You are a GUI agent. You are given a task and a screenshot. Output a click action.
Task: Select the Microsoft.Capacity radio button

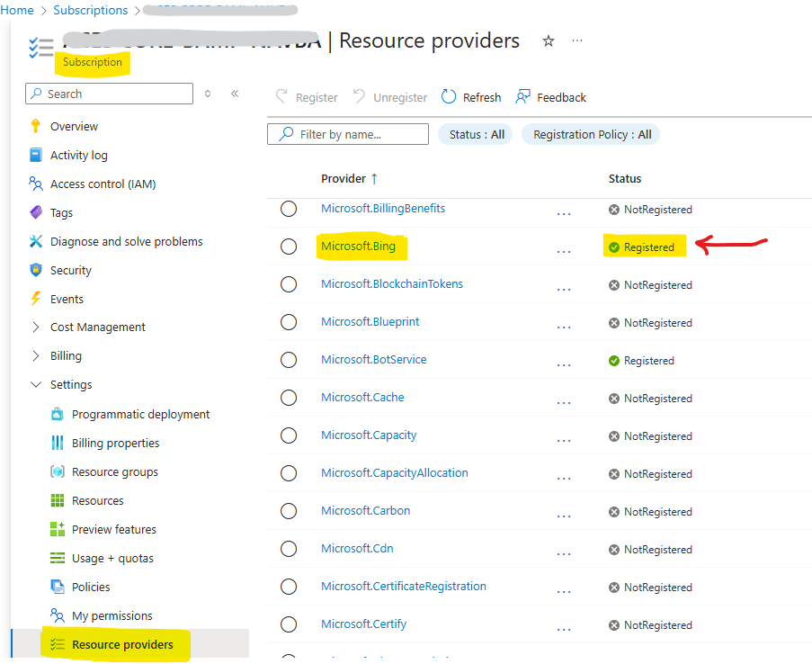click(289, 435)
